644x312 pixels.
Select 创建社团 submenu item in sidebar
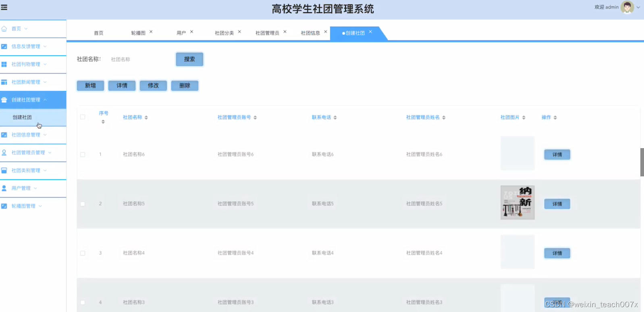coord(33,117)
